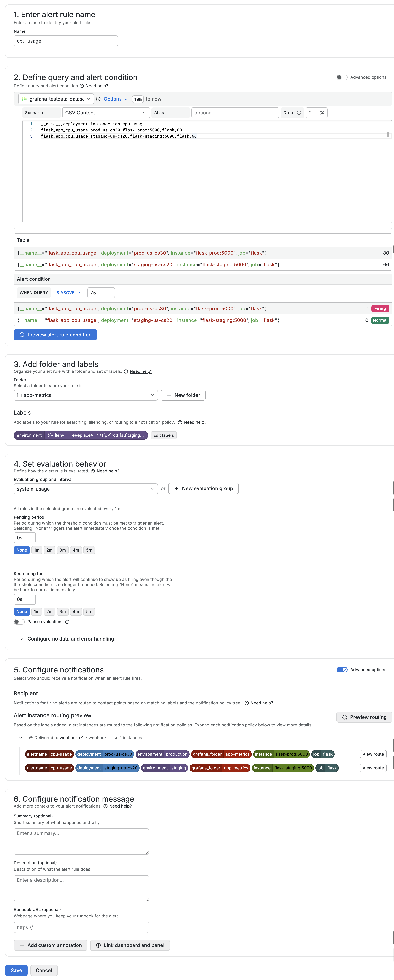The image size is (394, 980).
Task: Click the plus icon on New folder
Action: (169, 395)
